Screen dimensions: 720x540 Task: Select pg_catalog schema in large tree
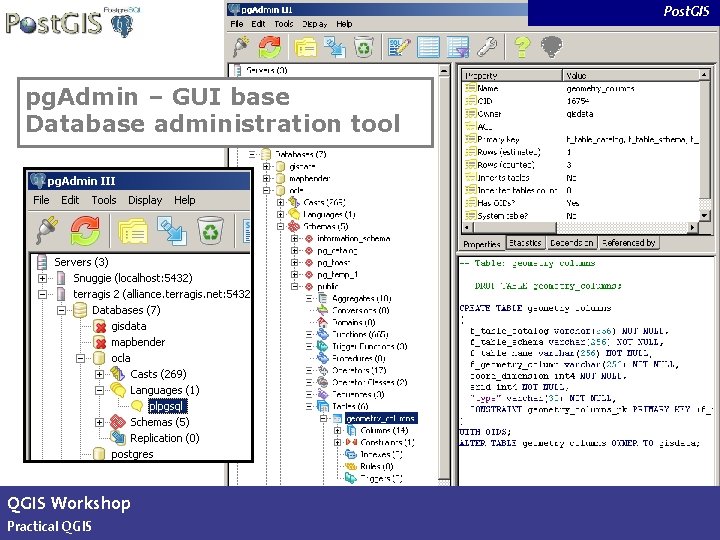[337, 251]
